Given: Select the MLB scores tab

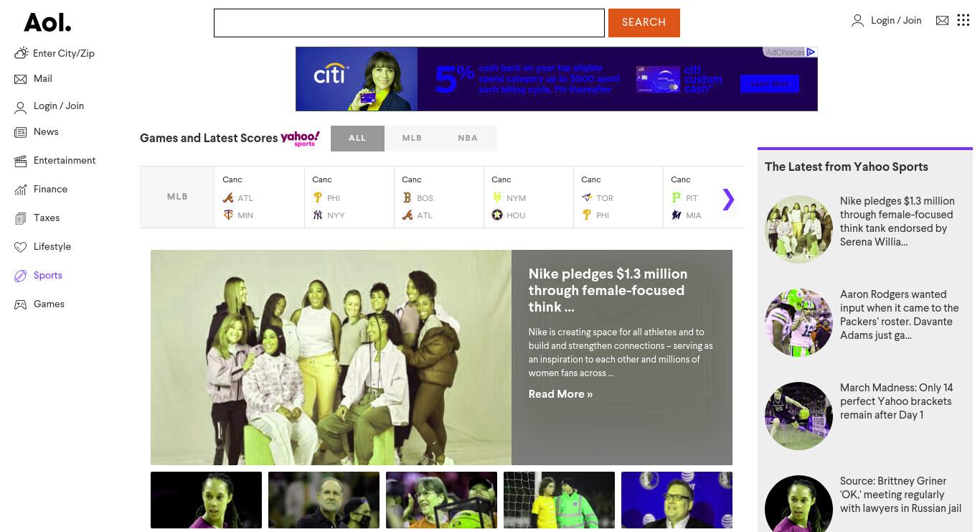Looking at the screenshot, I should tap(412, 139).
